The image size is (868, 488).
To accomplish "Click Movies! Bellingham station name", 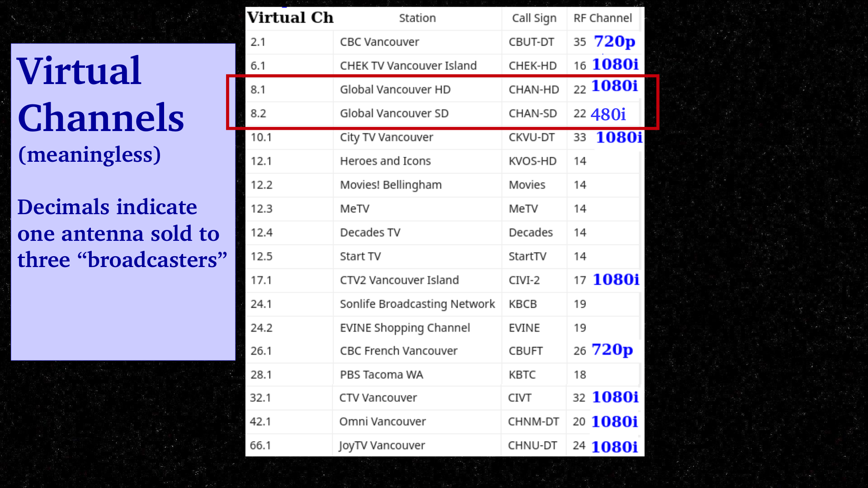I will click(391, 185).
